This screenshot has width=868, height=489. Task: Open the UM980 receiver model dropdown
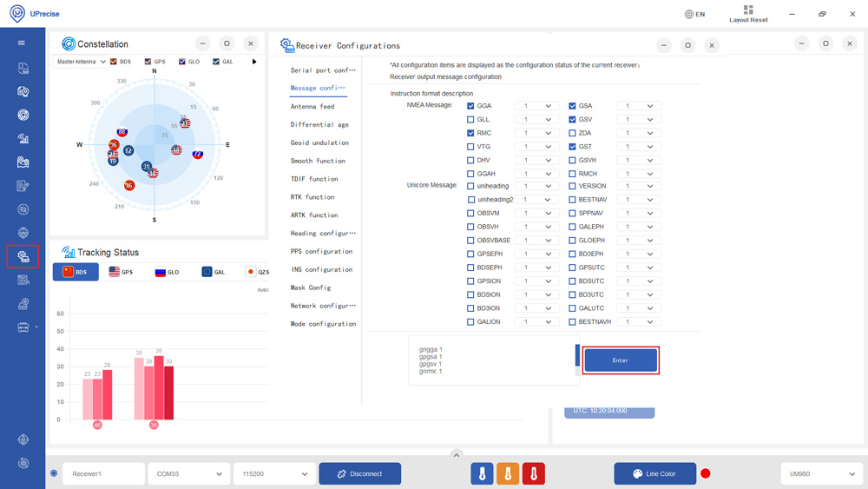point(820,473)
